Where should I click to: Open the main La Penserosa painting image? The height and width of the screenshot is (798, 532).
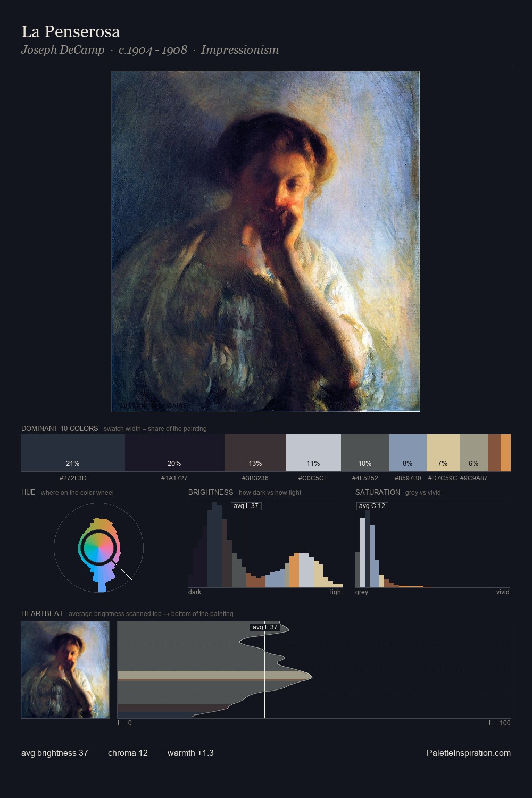pos(265,242)
